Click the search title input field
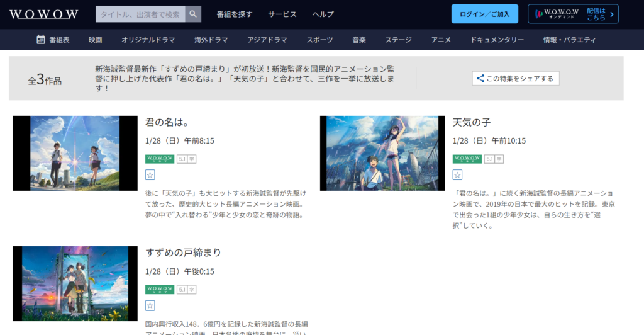The image size is (644, 335). 140,14
